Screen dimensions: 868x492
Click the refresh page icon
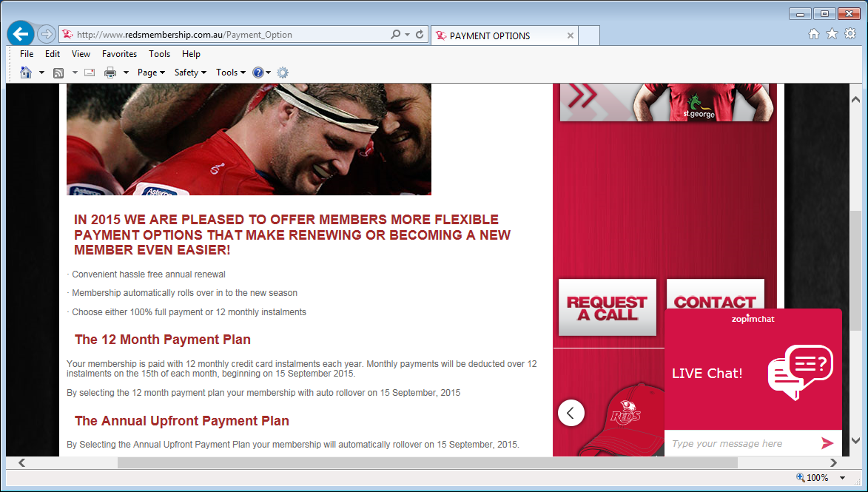[420, 35]
